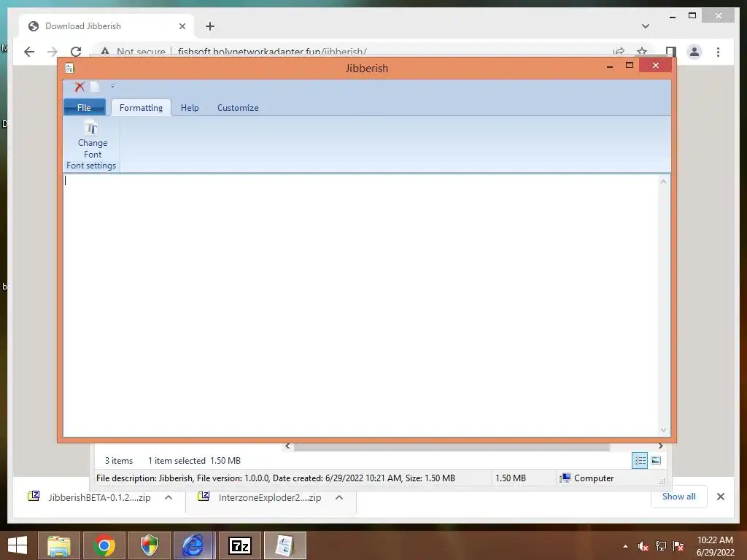The width and height of the screenshot is (747, 560).
Task: Open a new Chrome tab
Action: 210,26
